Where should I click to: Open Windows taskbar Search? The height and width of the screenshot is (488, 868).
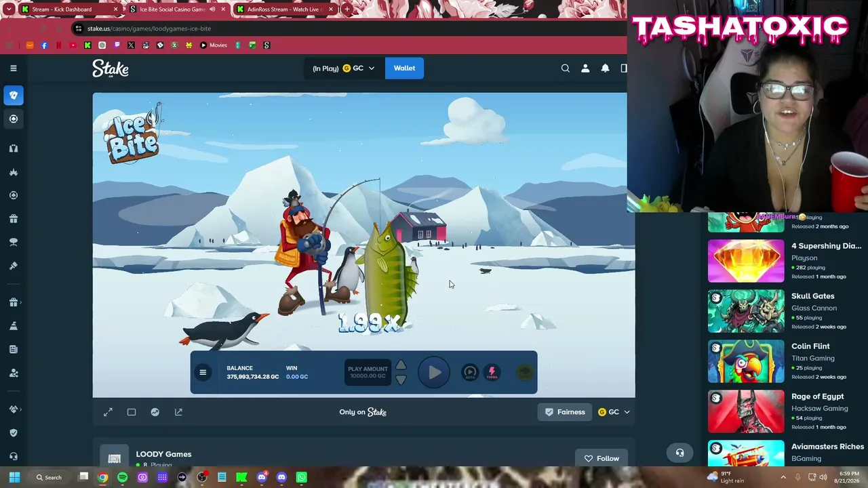click(x=50, y=477)
